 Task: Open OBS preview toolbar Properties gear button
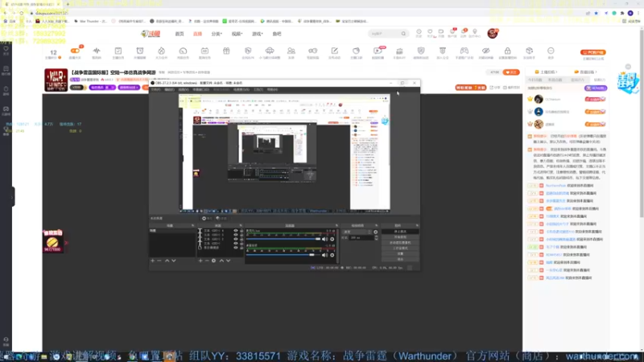point(207,218)
